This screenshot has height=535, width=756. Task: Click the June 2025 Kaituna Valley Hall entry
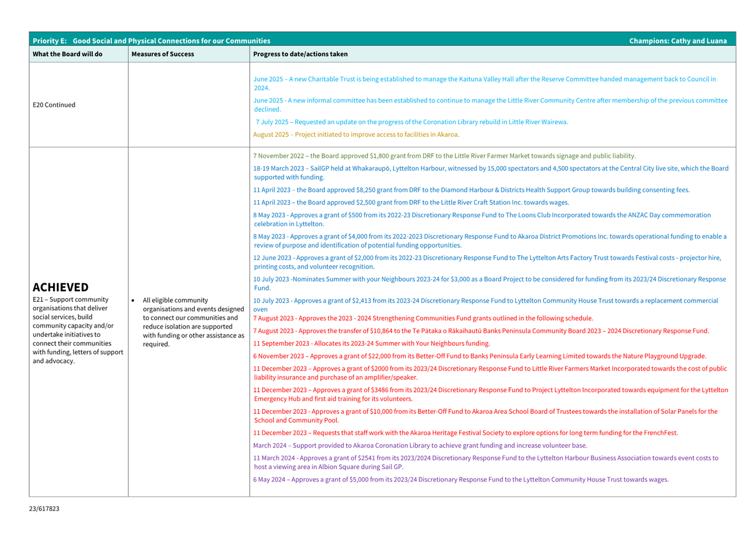[484, 80]
